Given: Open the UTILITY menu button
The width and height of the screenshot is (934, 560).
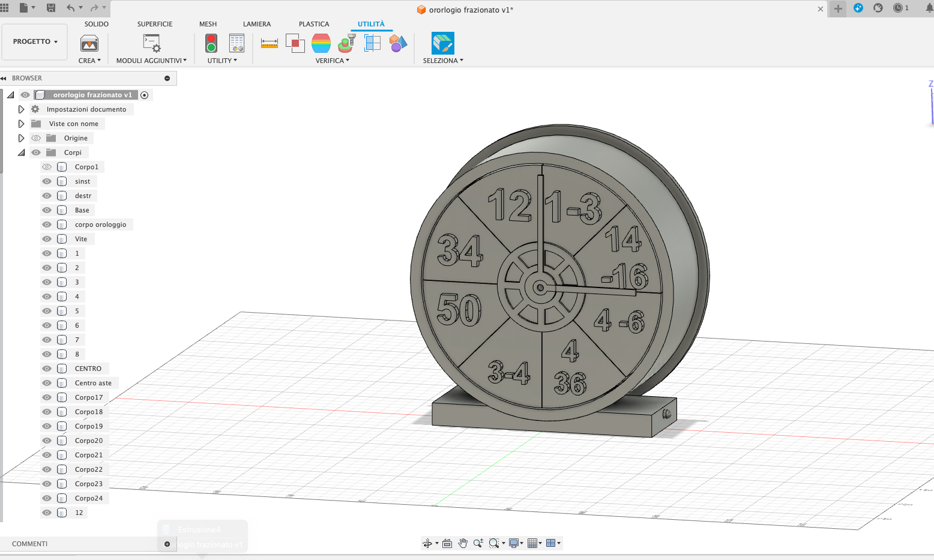Looking at the screenshot, I should click(x=222, y=61).
